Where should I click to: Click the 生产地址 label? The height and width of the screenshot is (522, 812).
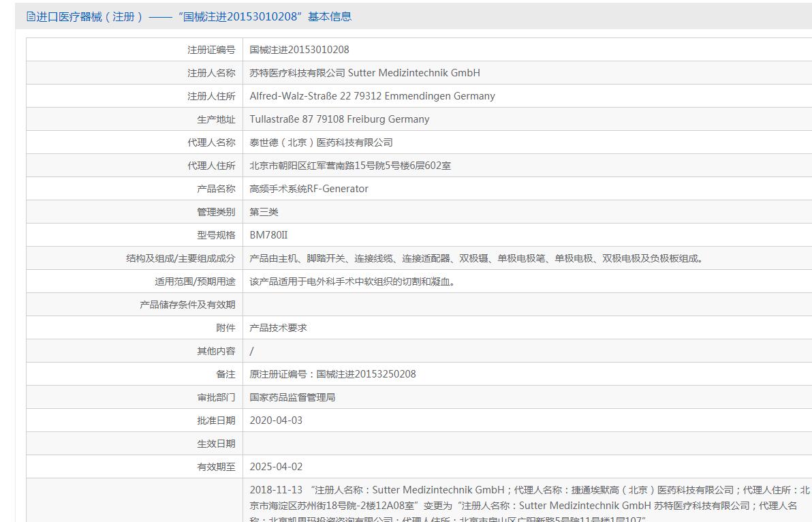point(216,120)
